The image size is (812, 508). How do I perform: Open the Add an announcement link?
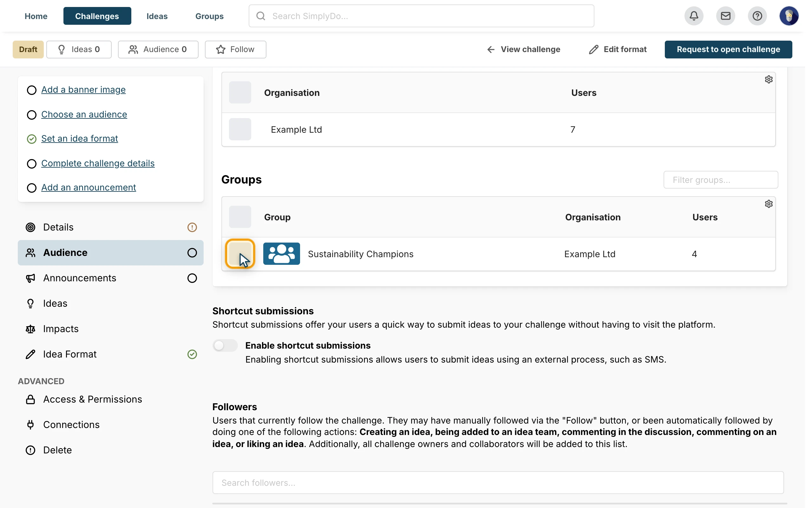click(88, 187)
